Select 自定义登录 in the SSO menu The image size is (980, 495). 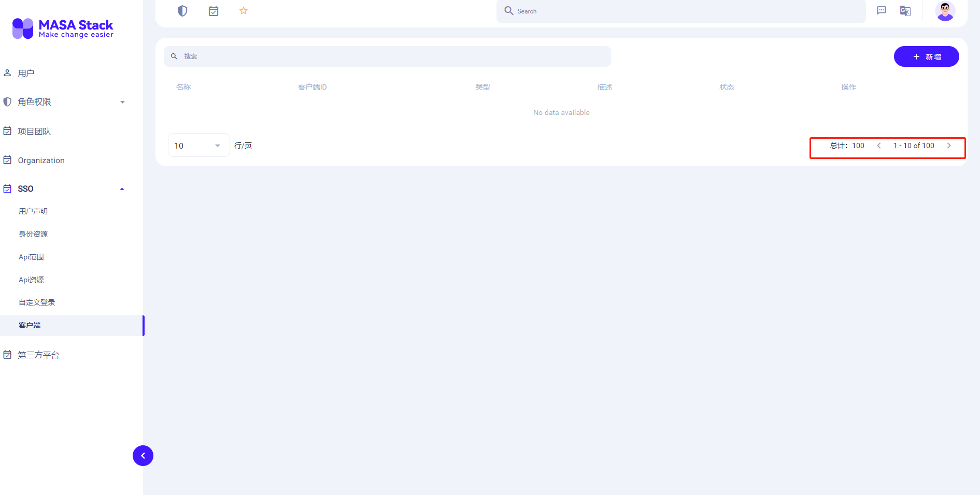36,302
